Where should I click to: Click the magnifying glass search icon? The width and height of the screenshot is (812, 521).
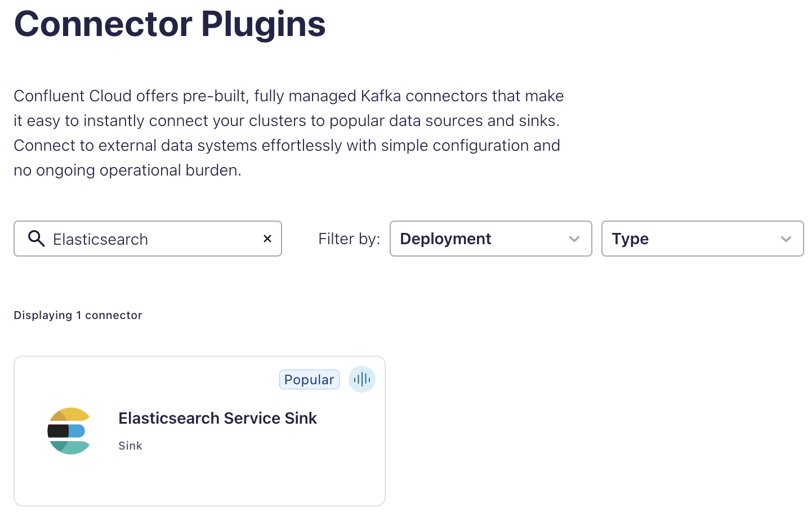coord(37,239)
